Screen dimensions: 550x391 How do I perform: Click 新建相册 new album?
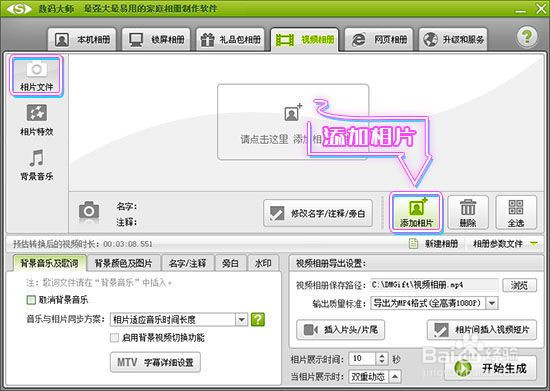434,244
